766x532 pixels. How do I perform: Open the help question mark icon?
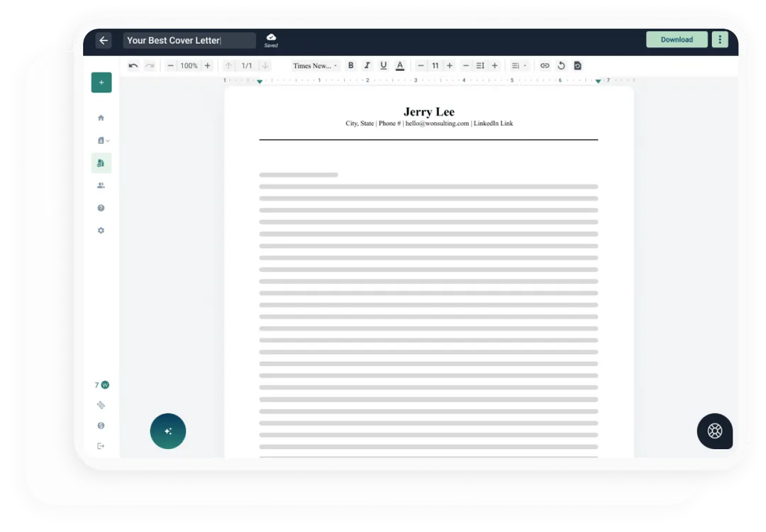tap(101, 208)
